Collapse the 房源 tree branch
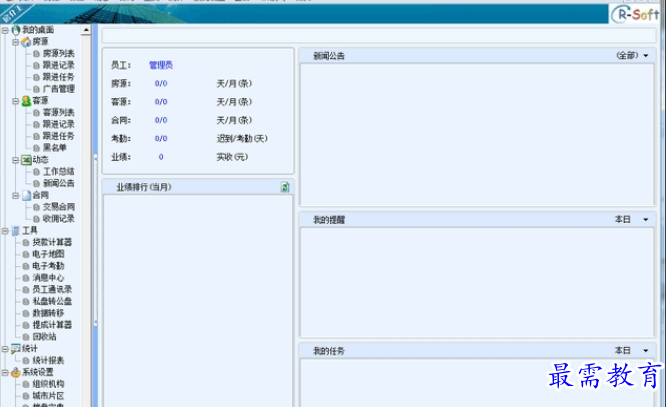Screen dimensions: 670x407 pyautogui.click(x=15, y=42)
